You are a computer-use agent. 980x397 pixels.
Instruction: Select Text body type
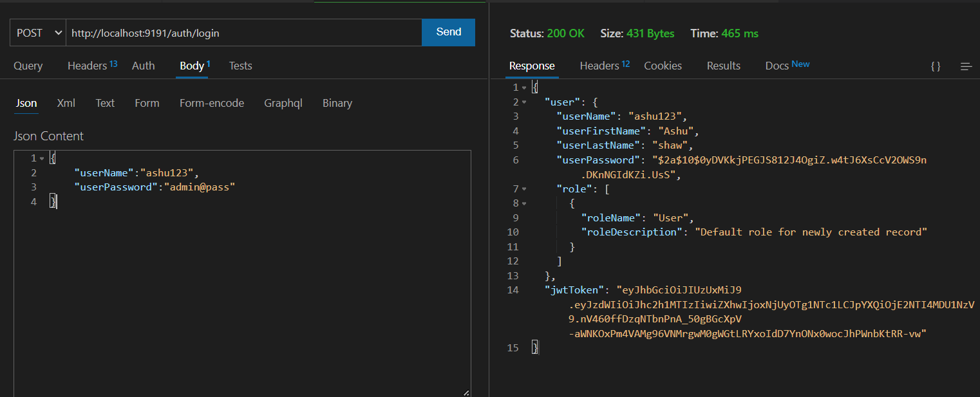click(x=105, y=103)
